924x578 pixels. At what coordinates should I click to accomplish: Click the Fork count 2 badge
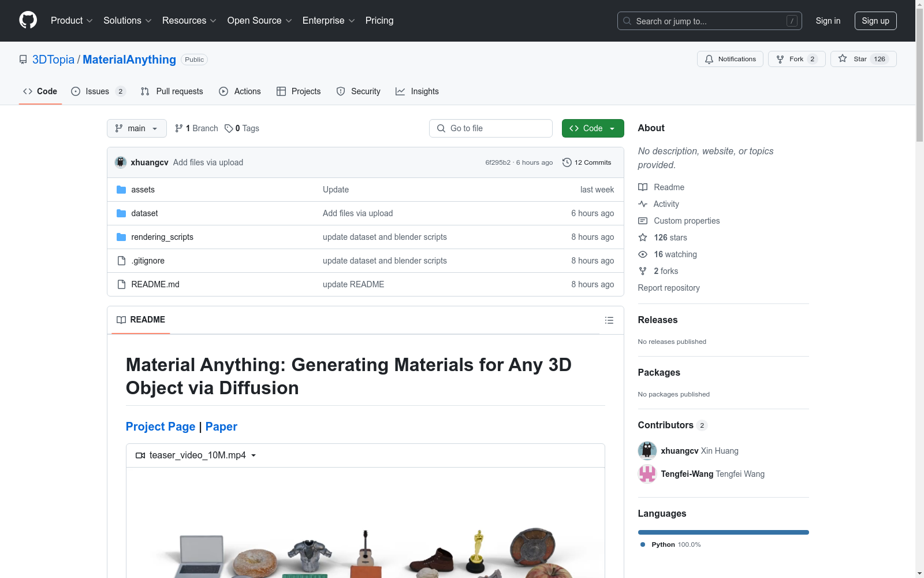813,59
